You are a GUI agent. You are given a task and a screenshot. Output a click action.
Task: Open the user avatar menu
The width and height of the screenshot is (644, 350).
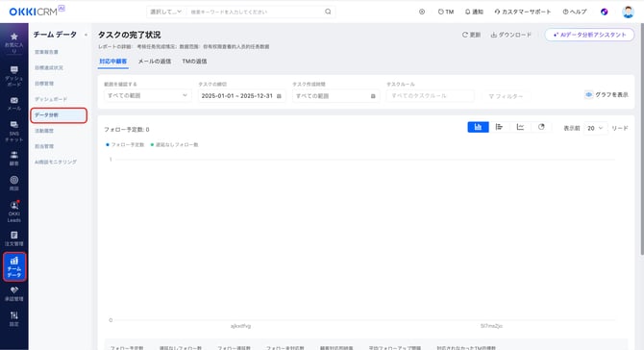(x=628, y=12)
